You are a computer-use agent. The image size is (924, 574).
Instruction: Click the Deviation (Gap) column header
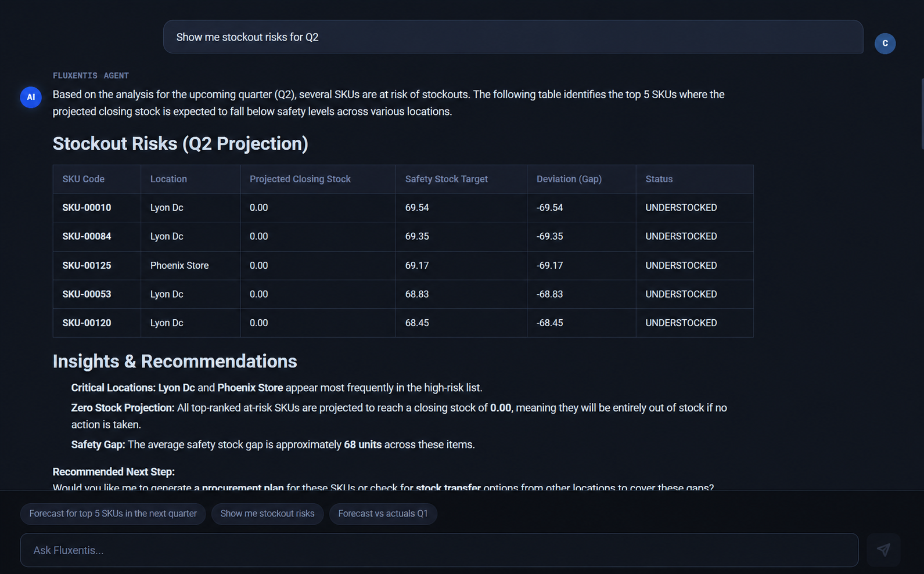click(x=569, y=179)
